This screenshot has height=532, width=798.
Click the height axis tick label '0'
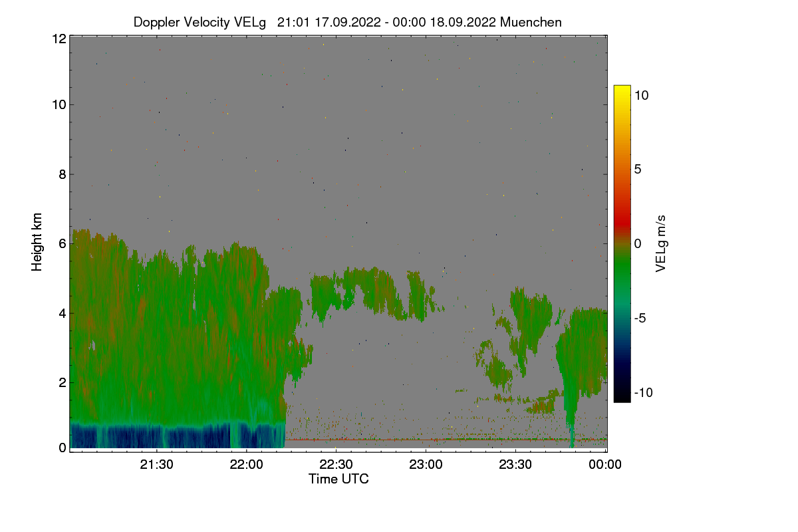(x=63, y=448)
